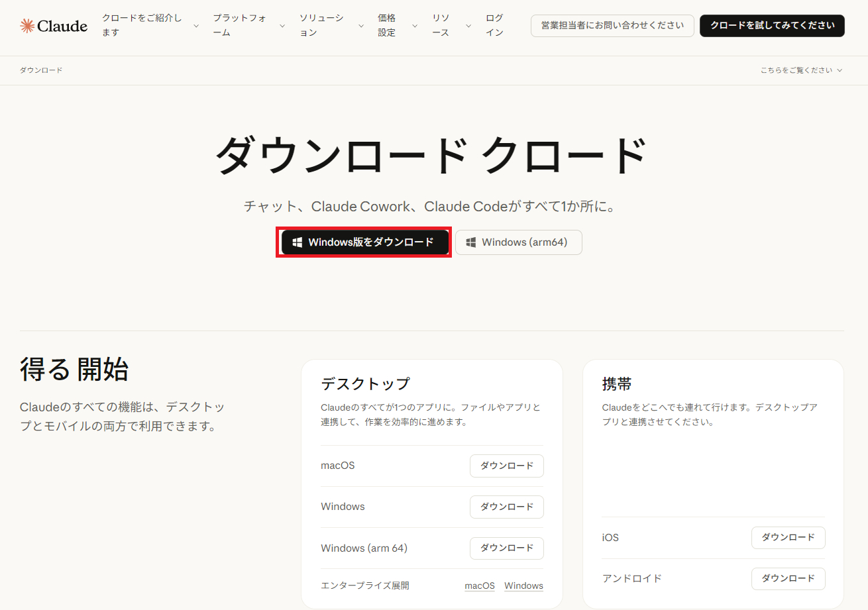868x610 pixels.
Task: Click the デスクトップ card heading
Action: (365, 384)
